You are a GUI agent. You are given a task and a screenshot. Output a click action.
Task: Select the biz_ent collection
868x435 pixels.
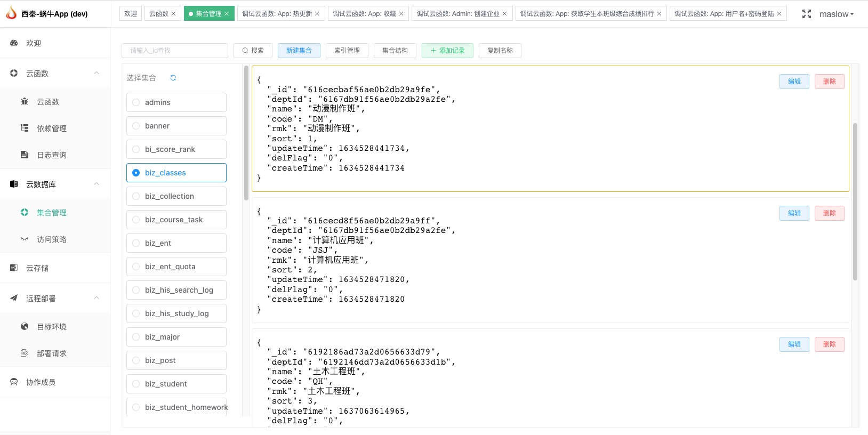click(x=176, y=243)
